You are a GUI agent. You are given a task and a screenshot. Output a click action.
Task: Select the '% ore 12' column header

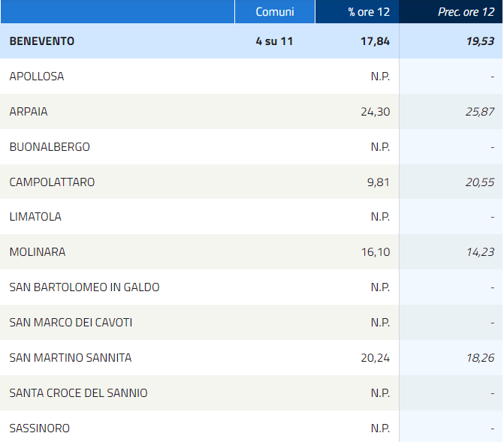tap(369, 11)
